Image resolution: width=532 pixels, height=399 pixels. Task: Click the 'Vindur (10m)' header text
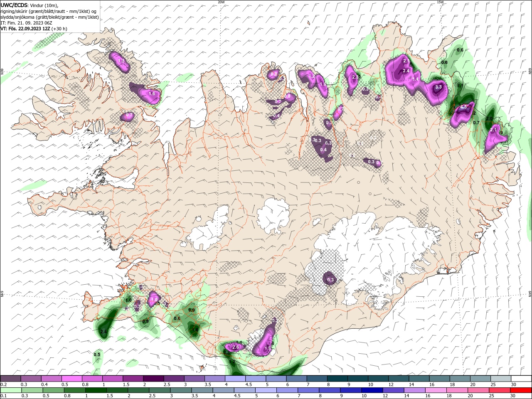pos(44,5)
